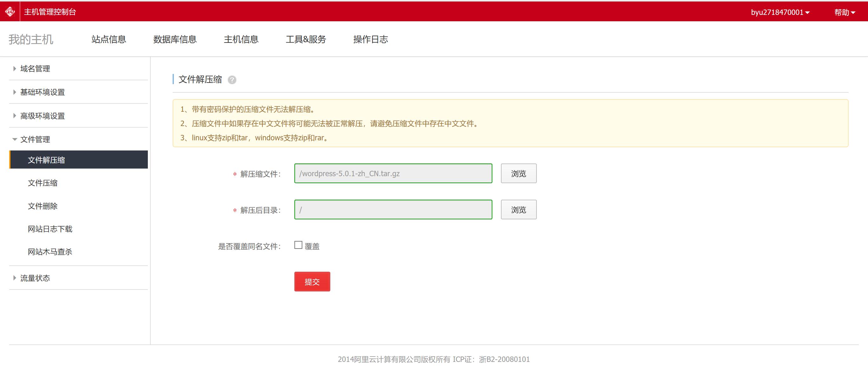The height and width of the screenshot is (373, 868).
Task: Open the 帮助 help dropdown
Action: (x=845, y=12)
